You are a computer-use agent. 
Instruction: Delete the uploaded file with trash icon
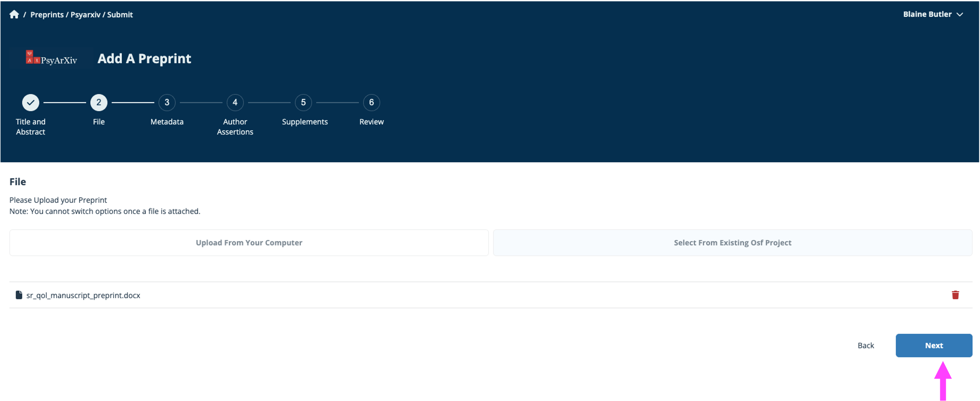pyautogui.click(x=955, y=295)
